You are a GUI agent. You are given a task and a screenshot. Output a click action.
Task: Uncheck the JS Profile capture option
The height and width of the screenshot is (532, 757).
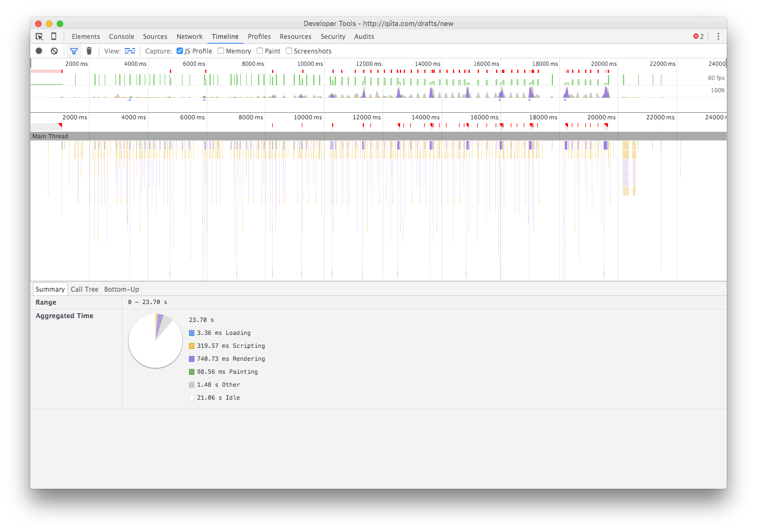tap(179, 51)
